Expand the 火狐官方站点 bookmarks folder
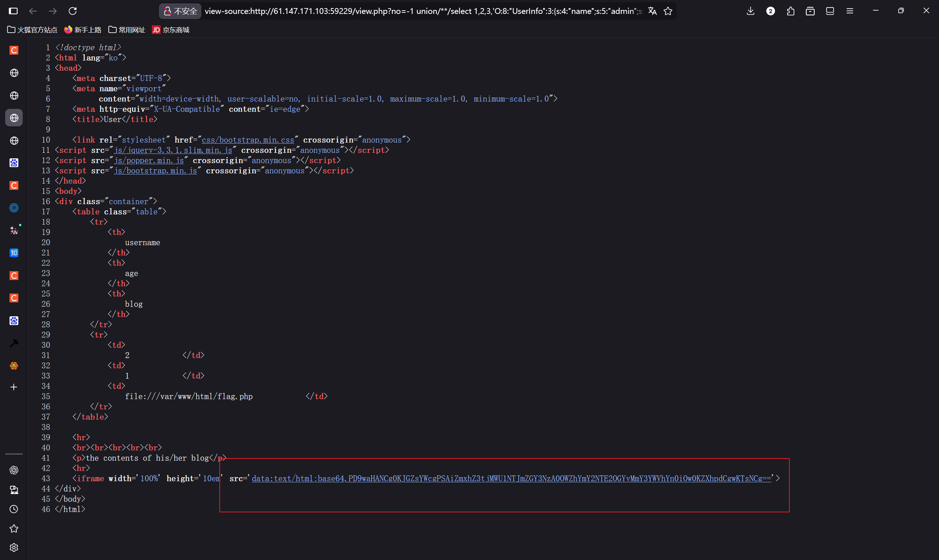This screenshot has width=939, height=560. [x=33, y=30]
